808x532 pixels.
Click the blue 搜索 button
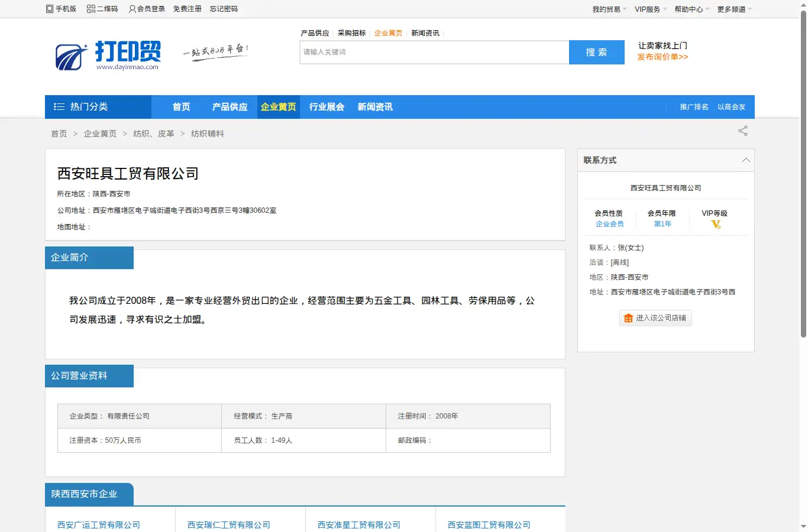(x=597, y=52)
